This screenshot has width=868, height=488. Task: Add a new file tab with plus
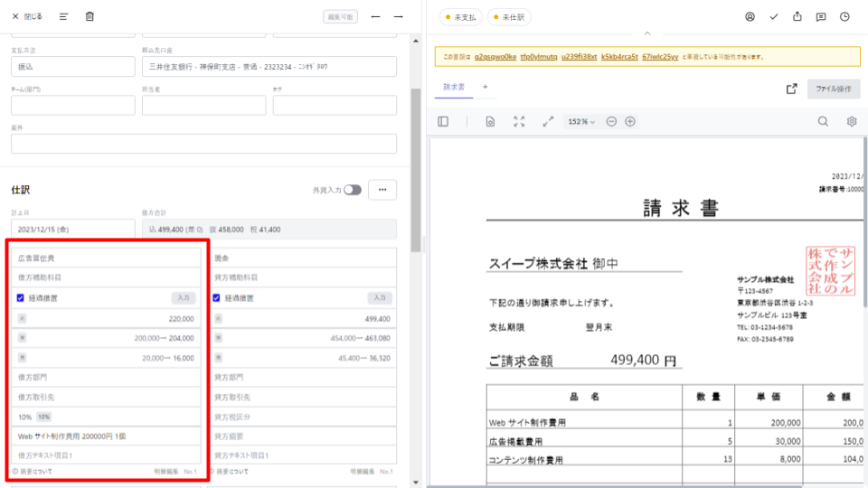coord(486,87)
